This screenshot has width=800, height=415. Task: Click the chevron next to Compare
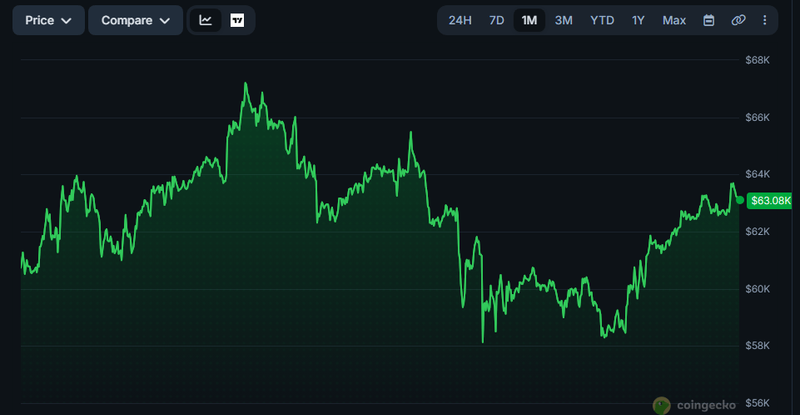pos(165,21)
